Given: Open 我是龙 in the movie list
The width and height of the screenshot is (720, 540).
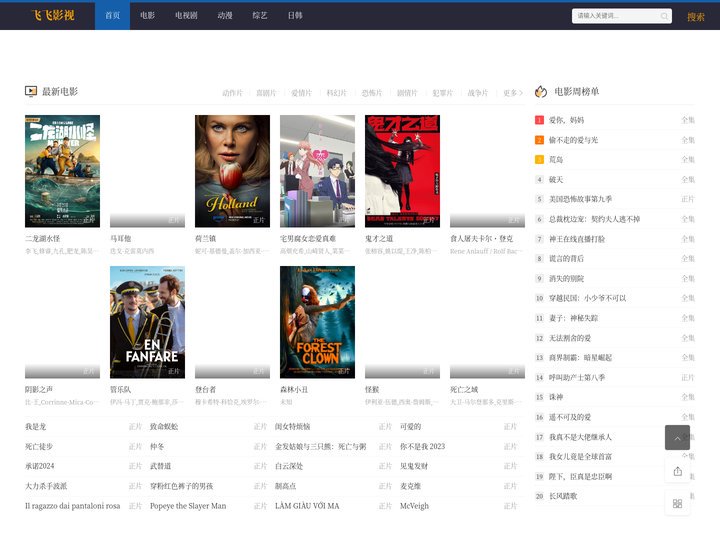Looking at the screenshot, I should click(x=35, y=427).
